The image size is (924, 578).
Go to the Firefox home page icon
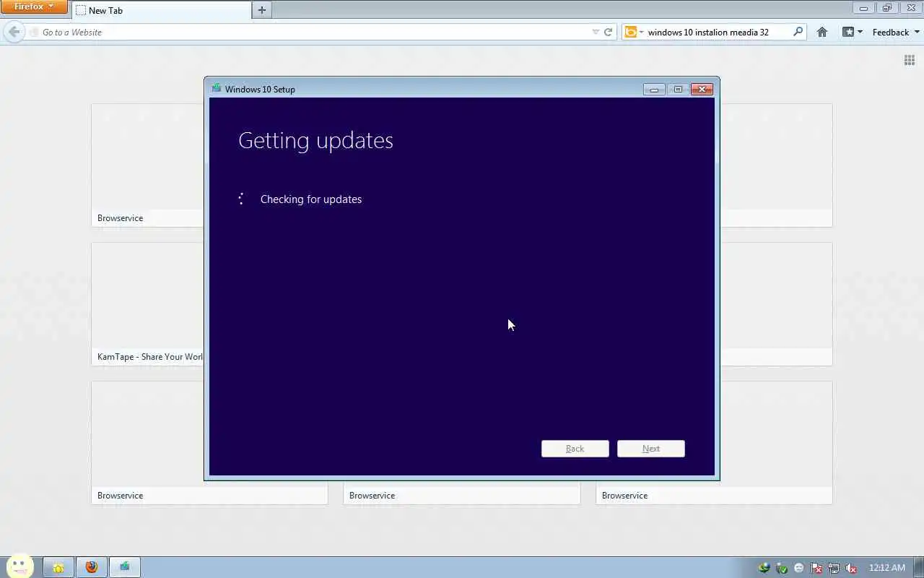821,32
